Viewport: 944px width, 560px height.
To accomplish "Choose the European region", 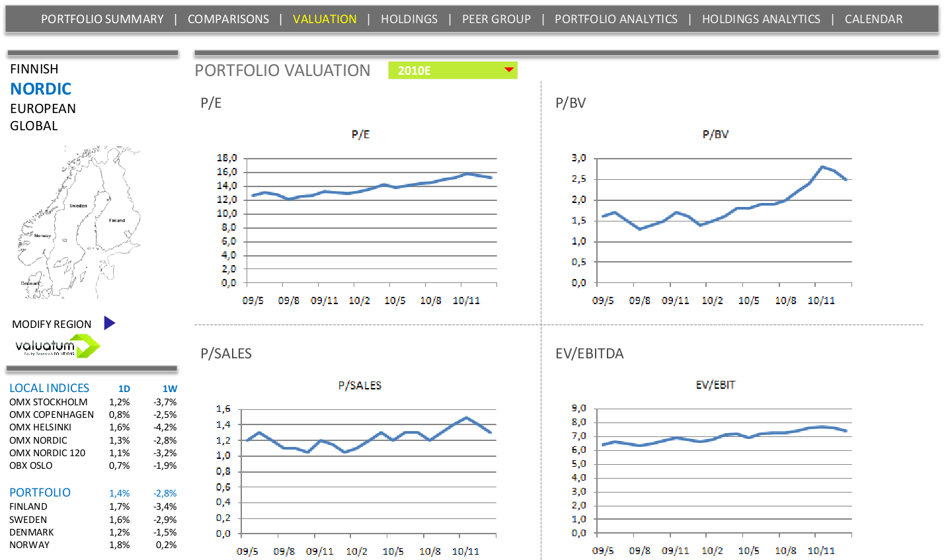I will tap(43, 108).
